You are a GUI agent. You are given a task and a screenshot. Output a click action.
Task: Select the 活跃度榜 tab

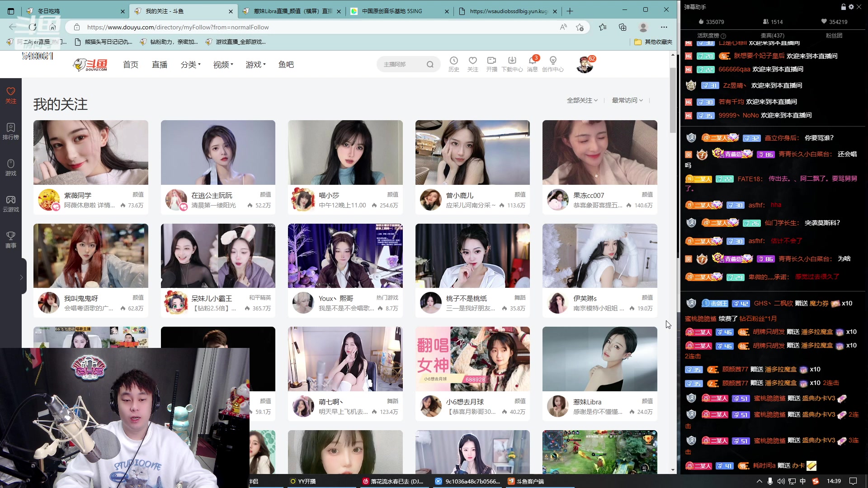(x=711, y=35)
